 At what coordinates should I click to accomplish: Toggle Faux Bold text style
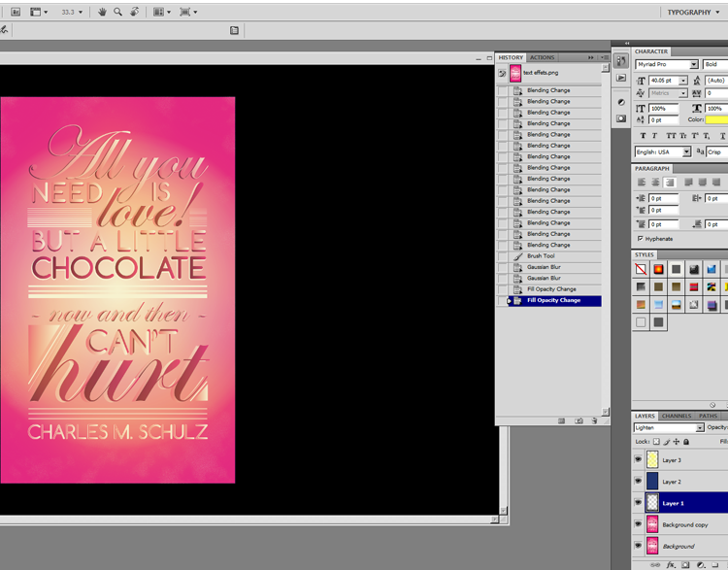(643, 136)
